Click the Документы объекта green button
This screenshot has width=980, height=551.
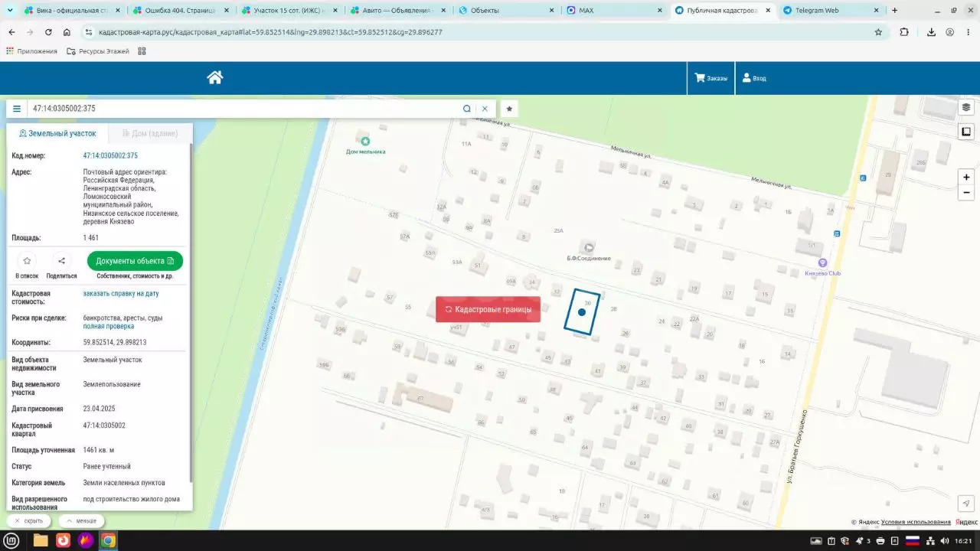coord(135,261)
